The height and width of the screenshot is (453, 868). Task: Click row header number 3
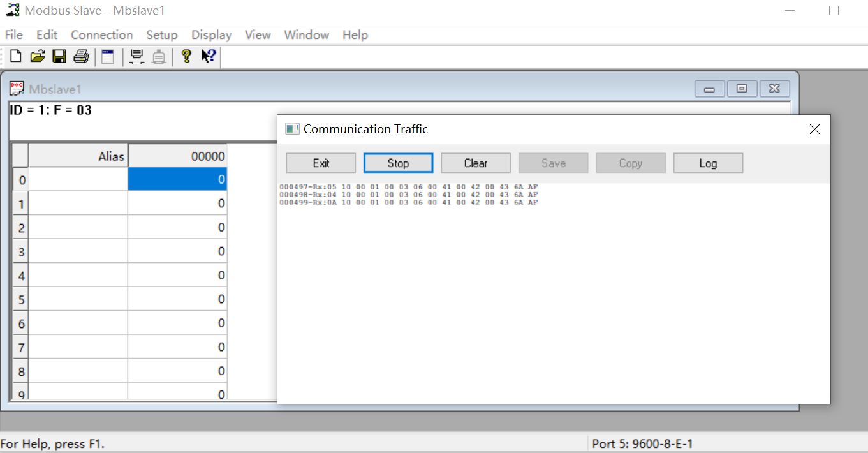(x=21, y=251)
